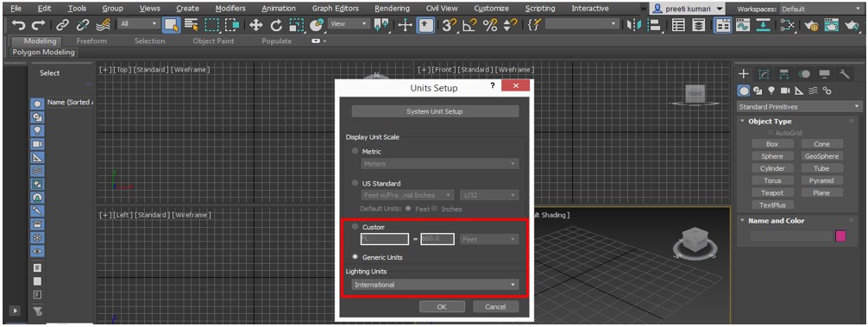Toggle Spinner Snap icon
Viewport: 868px width, 327px height.
click(511, 24)
